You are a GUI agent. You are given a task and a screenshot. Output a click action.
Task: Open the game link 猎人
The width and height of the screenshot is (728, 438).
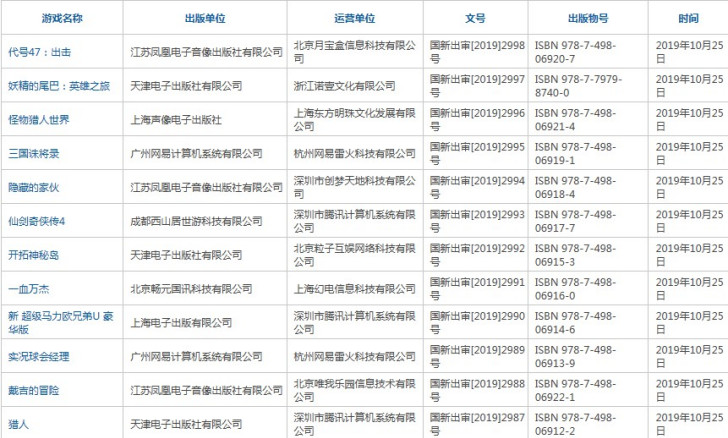(x=18, y=425)
